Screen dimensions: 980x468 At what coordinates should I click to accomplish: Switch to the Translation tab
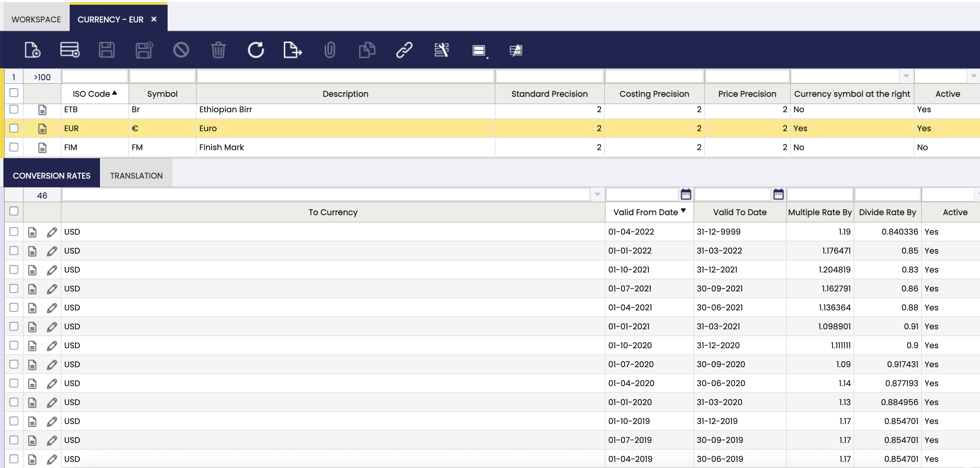tap(136, 175)
